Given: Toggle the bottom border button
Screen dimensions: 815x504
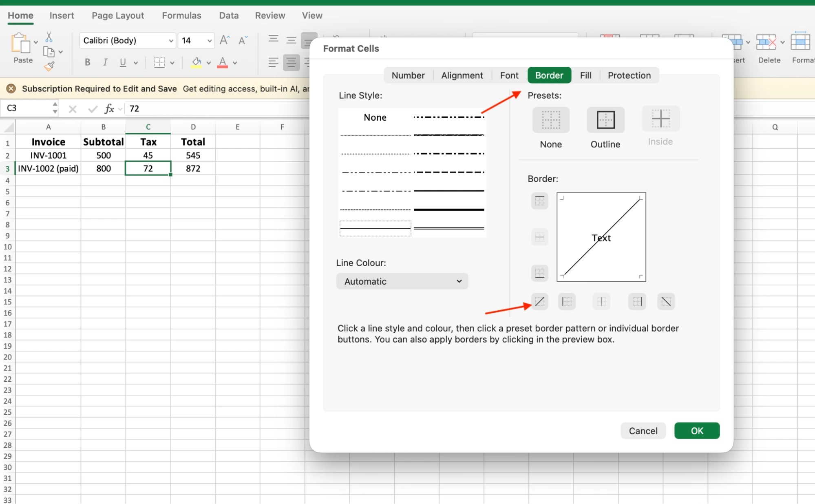Looking at the screenshot, I should coord(539,273).
